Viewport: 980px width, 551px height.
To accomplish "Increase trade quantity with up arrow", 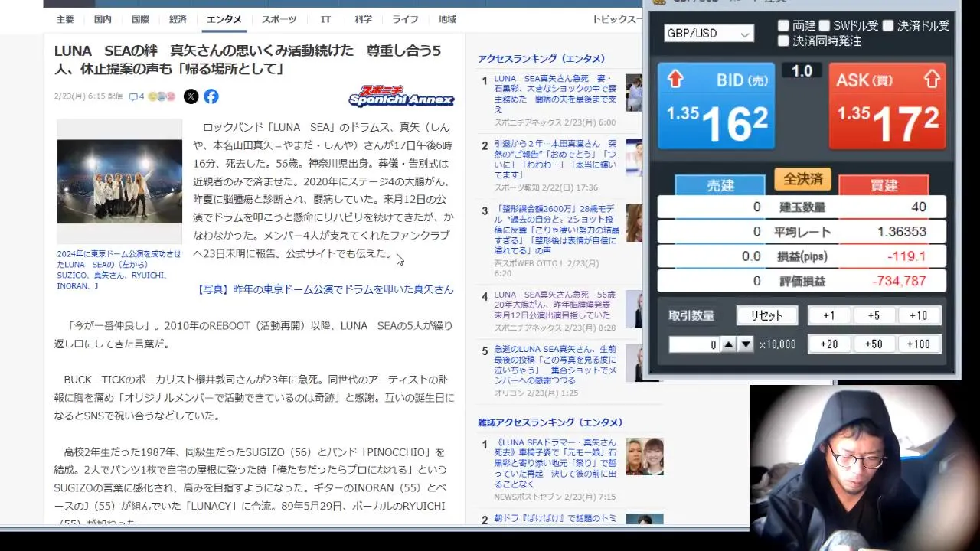I will point(729,344).
